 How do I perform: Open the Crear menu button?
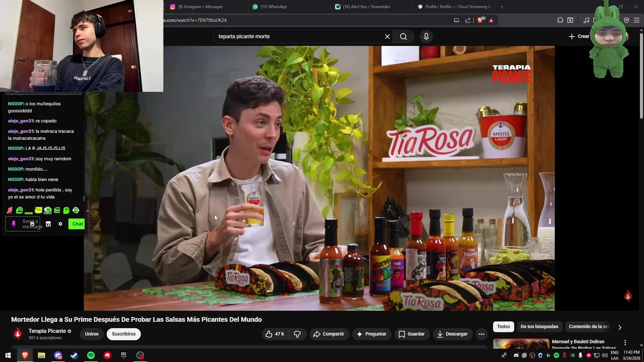580,36
